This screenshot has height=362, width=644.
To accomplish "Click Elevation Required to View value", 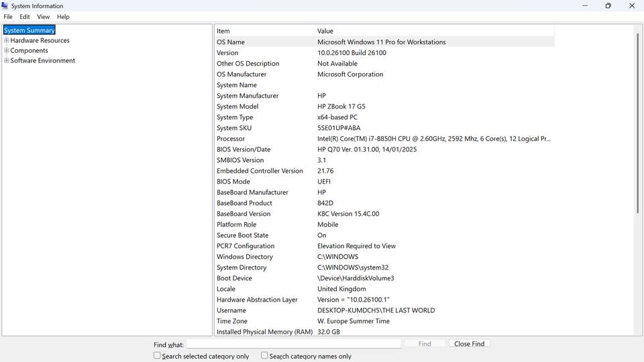I will pyautogui.click(x=356, y=246).
